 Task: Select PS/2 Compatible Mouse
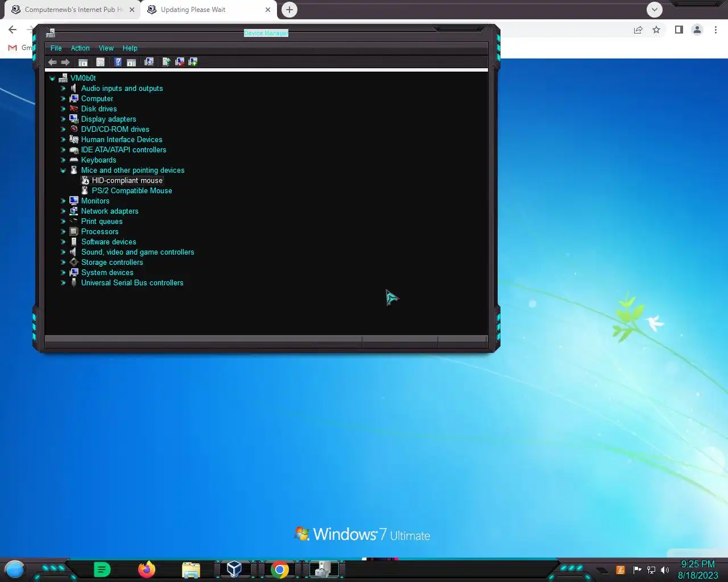click(x=132, y=191)
